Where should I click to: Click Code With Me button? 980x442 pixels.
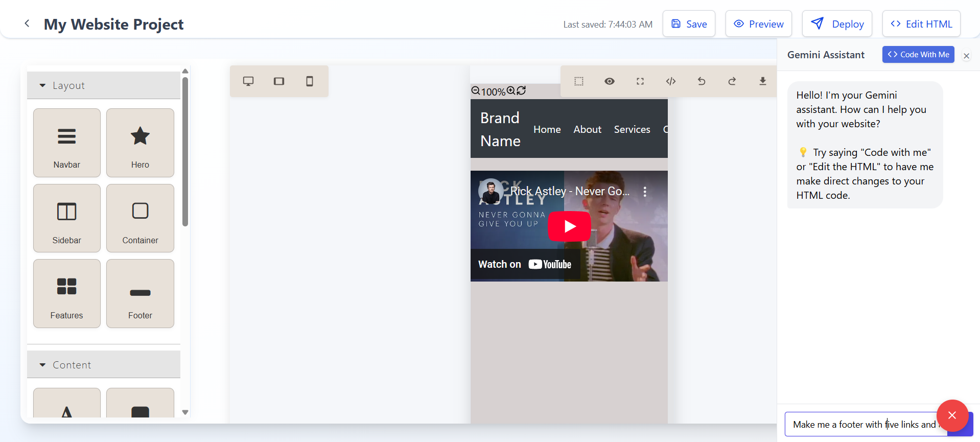918,55
